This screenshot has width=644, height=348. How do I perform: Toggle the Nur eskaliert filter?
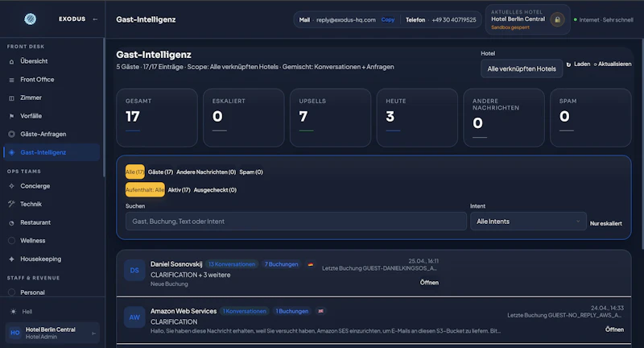point(606,223)
